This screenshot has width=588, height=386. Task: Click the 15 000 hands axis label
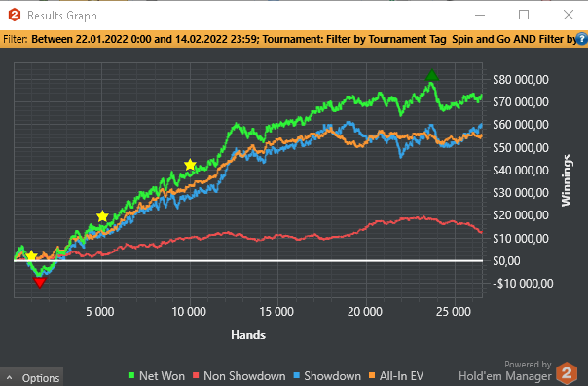coord(276,312)
